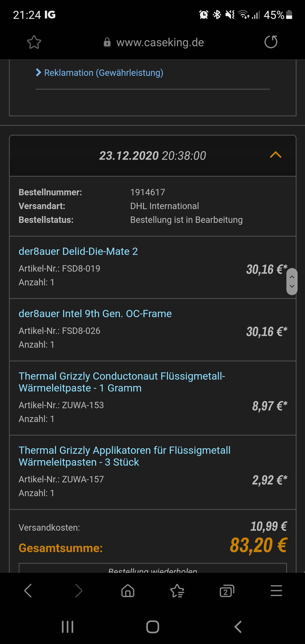Open the browser home page icon
Viewport: 305px width, 644px height.
click(128, 591)
